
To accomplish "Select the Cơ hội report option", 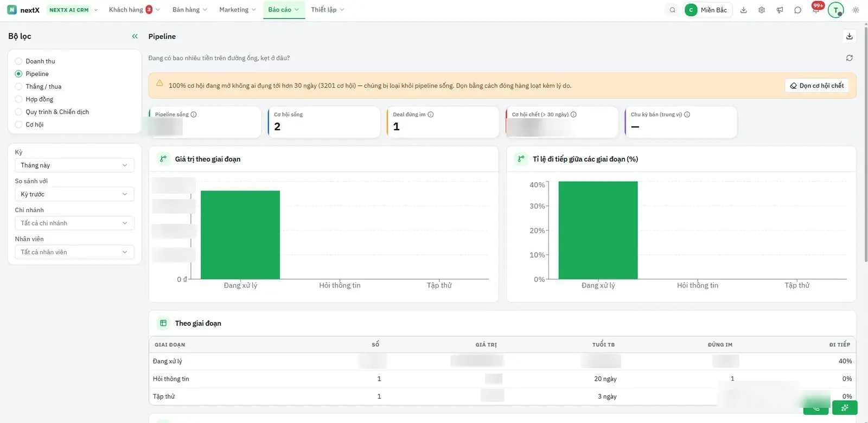I will (29, 125).
